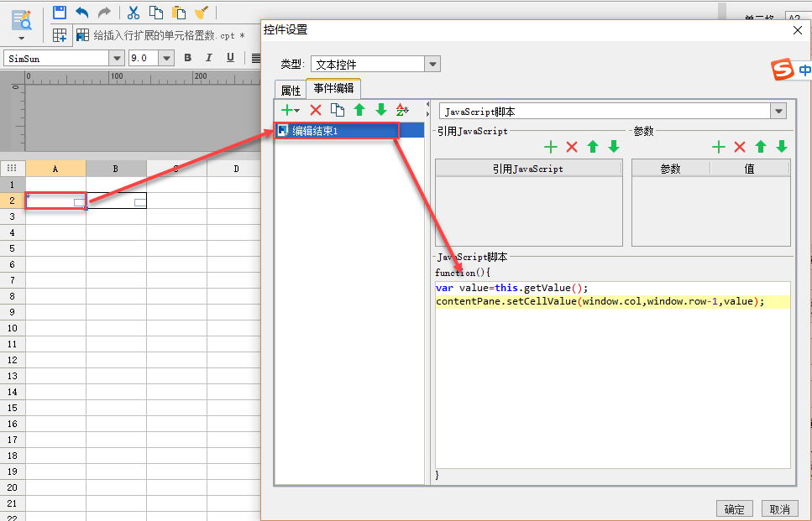The width and height of the screenshot is (812, 521).
Task: Click the Sogou input method icon
Action: pos(782,70)
